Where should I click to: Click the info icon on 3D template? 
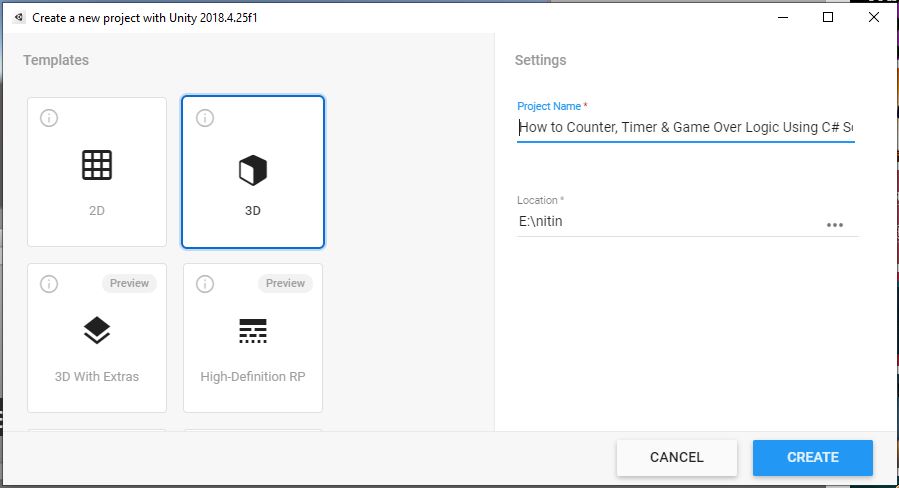[x=205, y=118]
